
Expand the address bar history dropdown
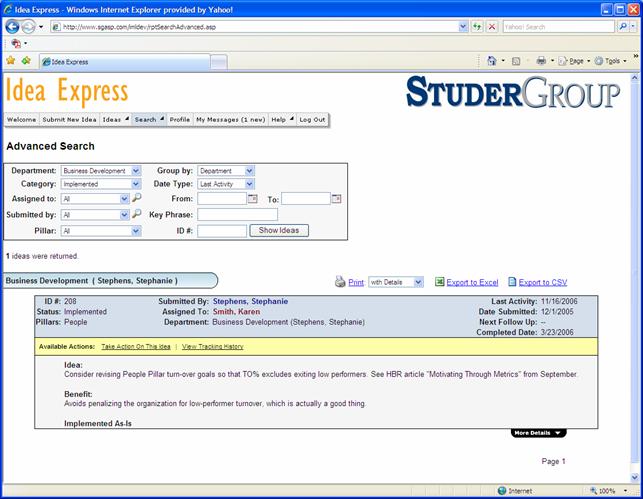(x=463, y=27)
